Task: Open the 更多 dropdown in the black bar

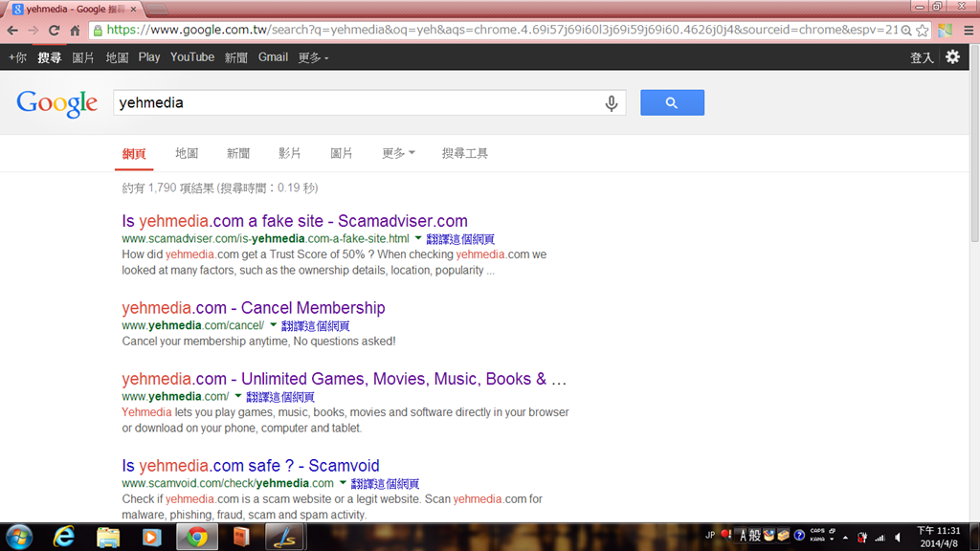Action: coord(313,57)
